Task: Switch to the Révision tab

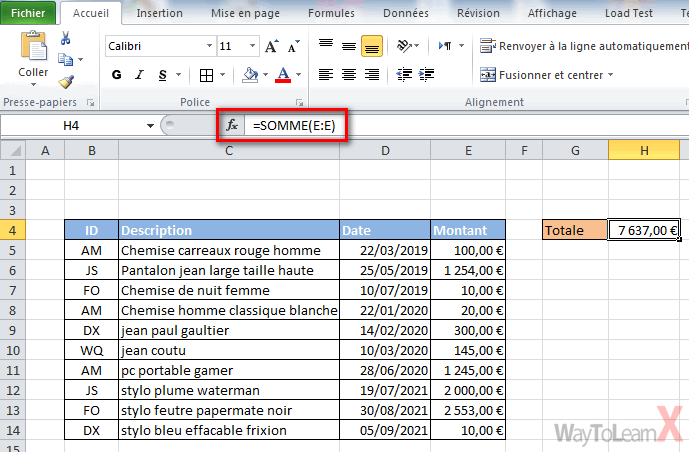Action: [478, 13]
